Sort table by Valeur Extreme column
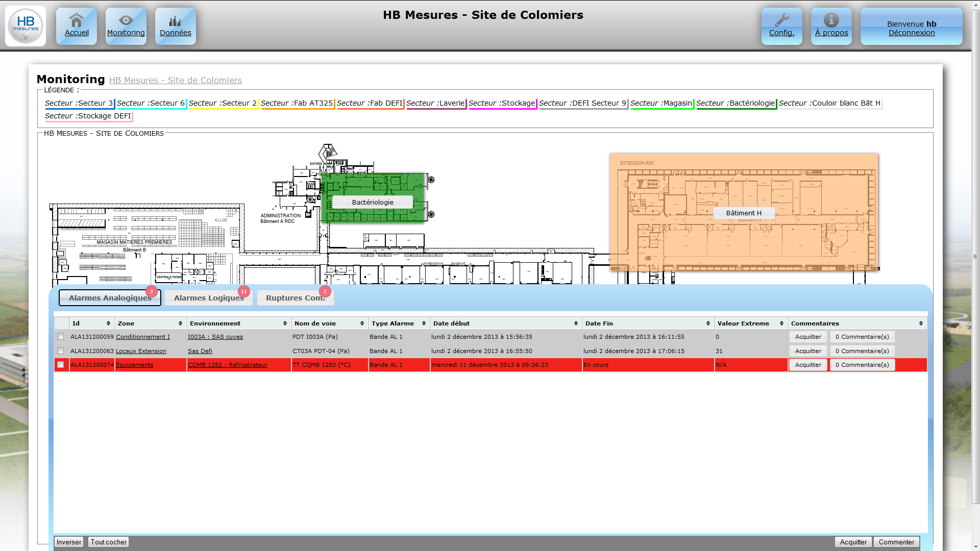The image size is (980, 551). (750, 323)
